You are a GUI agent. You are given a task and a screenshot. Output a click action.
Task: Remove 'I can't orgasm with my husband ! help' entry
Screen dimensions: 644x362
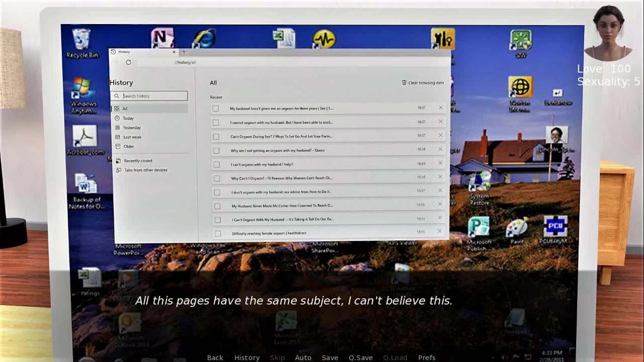tap(440, 163)
